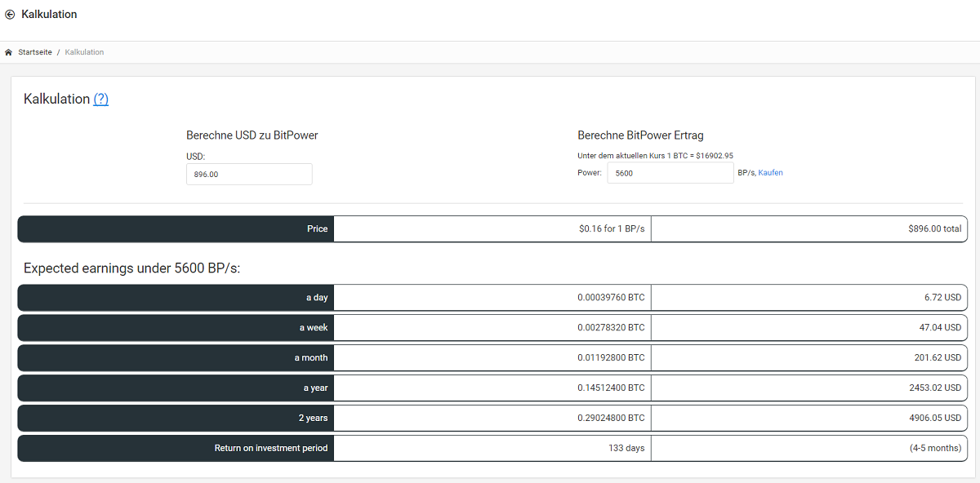Focus the Power input field
980x483 pixels.
coord(670,173)
